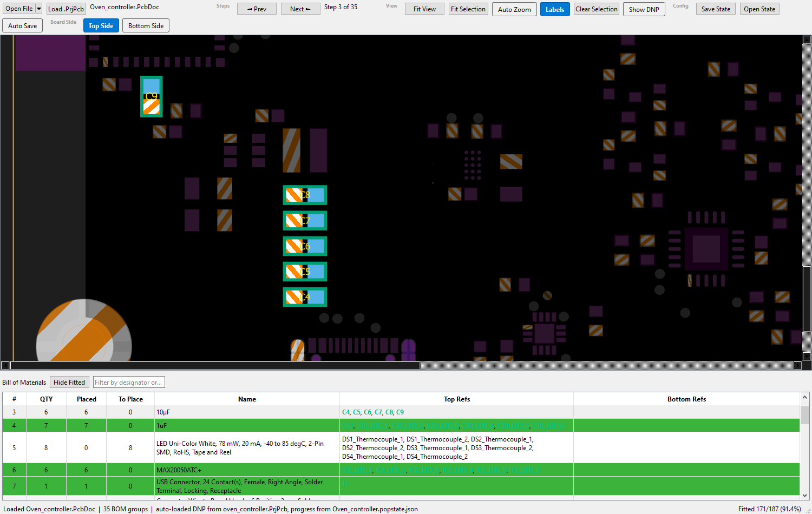Select capacitor C7 on the board
The image size is (812, 514).
(305, 220)
